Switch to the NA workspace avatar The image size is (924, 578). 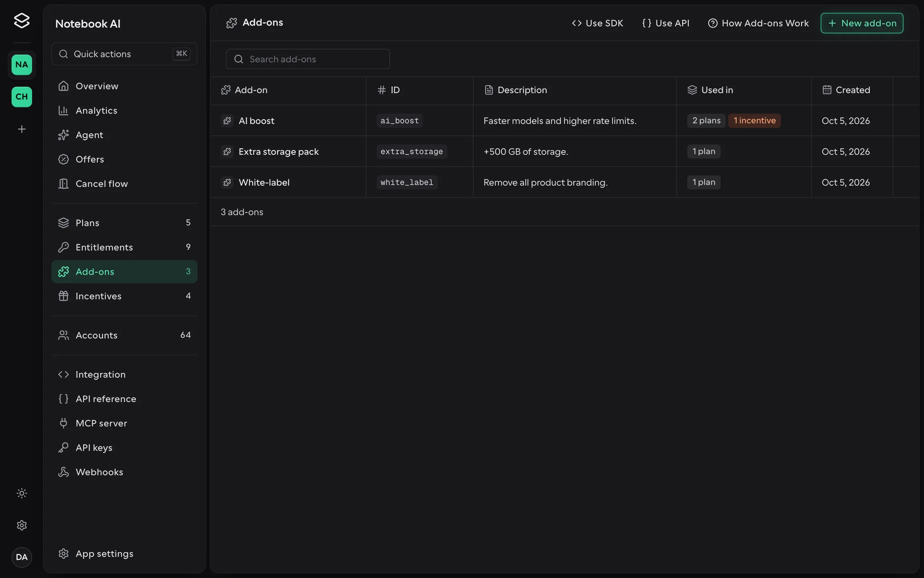coord(22,65)
